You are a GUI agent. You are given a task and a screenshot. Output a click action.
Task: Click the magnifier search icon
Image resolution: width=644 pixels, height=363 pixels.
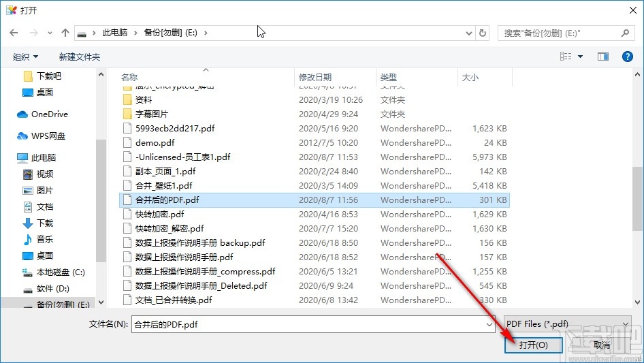(625, 33)
